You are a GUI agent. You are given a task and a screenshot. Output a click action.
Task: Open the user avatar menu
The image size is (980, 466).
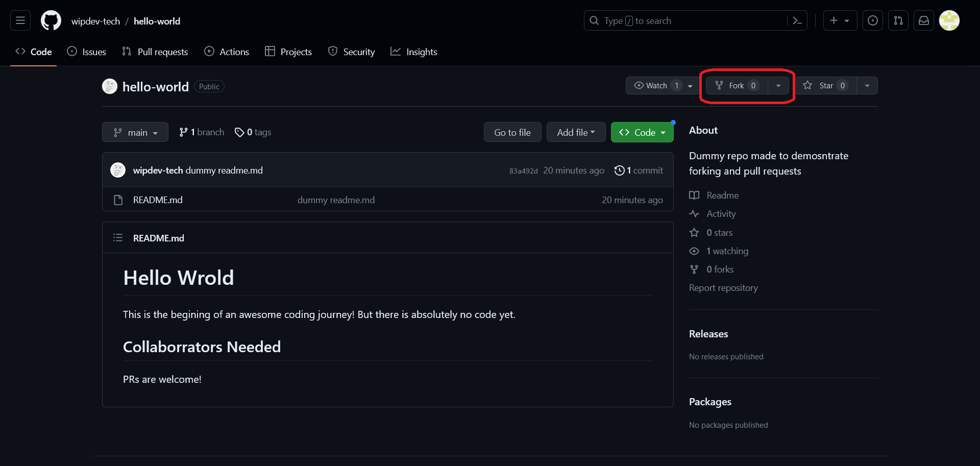click(x=949, y=20)
